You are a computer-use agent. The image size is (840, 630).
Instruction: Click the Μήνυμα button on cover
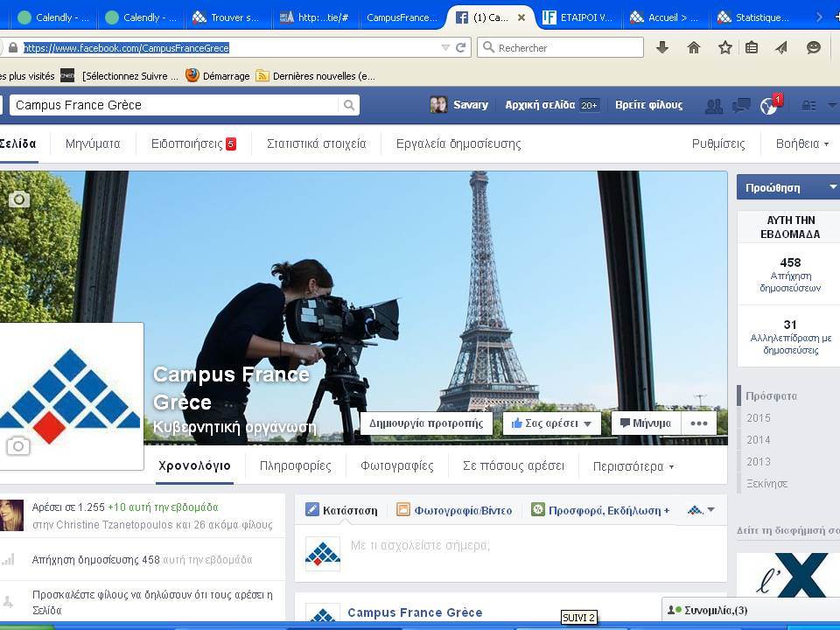pos(646,423)
